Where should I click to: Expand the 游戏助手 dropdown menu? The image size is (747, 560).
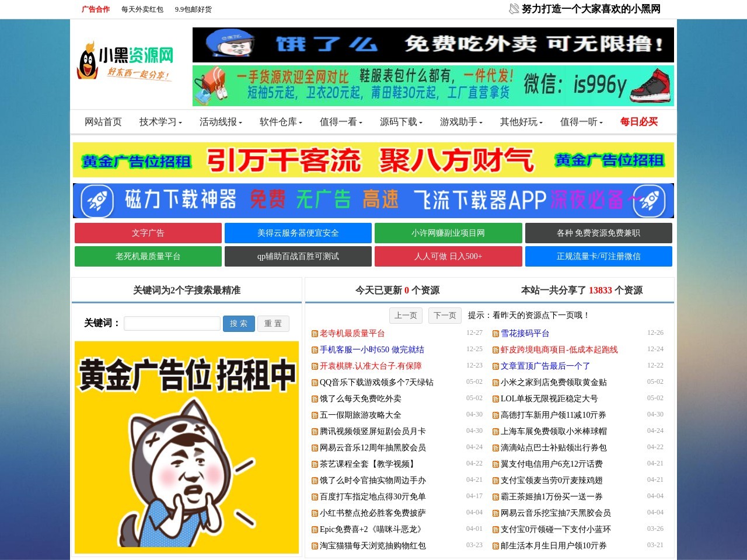coord(461,122)
